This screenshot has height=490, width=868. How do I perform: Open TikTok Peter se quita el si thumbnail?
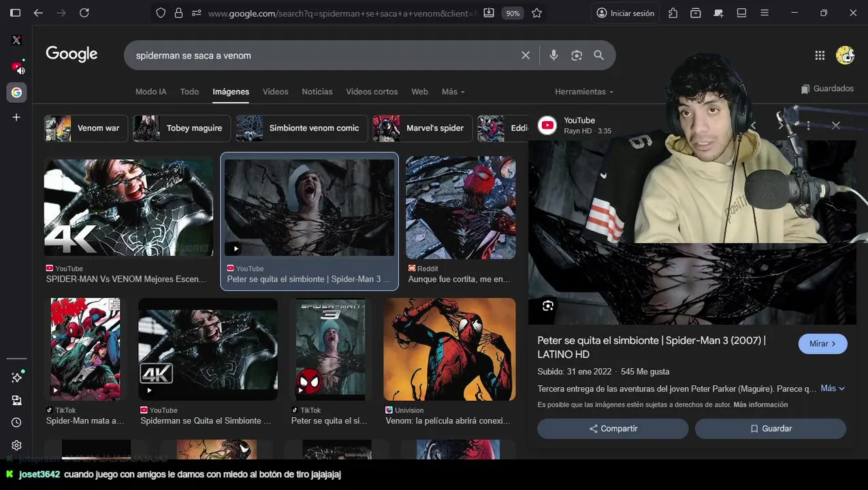[330, 349]
